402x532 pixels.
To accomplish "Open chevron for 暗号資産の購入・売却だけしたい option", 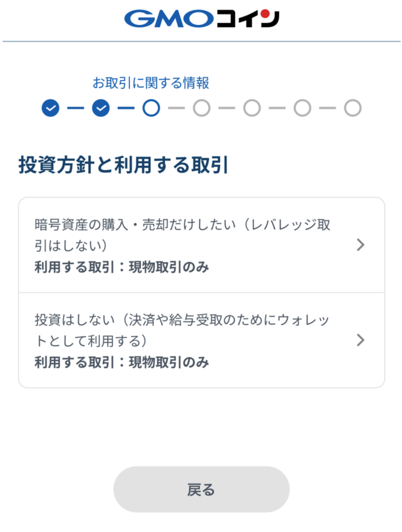I will [x=361, y=245].
